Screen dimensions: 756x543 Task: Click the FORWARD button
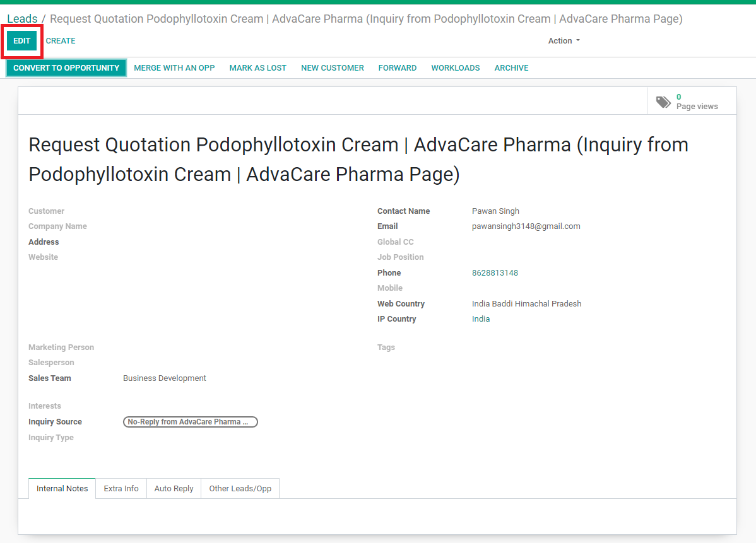click(398, 68)
